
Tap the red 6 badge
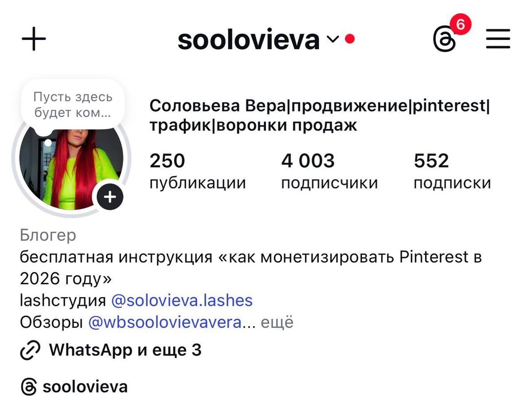point(461,25)
